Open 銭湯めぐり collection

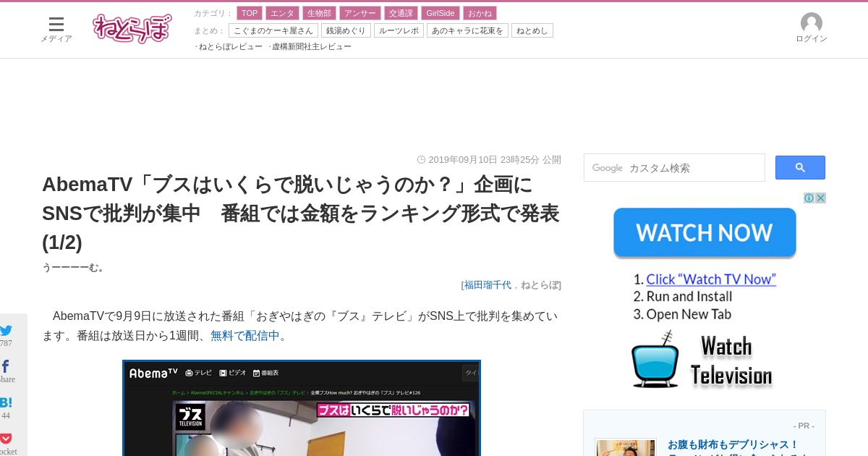coord(346,30)
